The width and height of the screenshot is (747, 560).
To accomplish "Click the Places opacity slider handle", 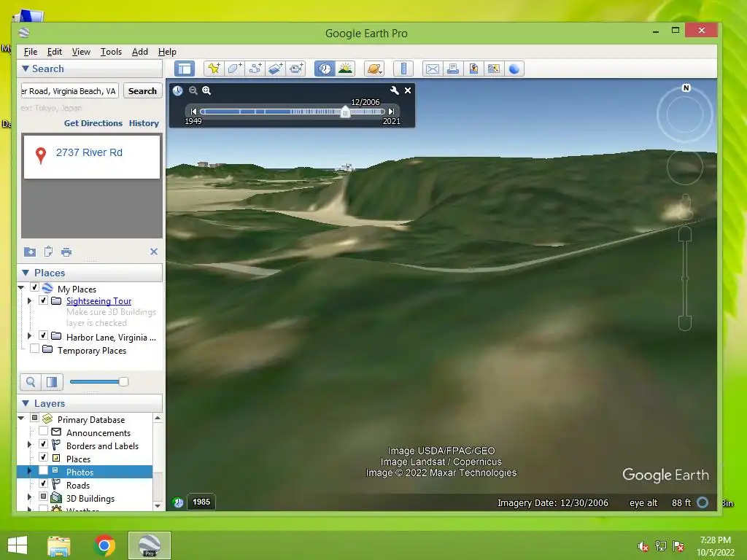I will (x=123, y=381).
